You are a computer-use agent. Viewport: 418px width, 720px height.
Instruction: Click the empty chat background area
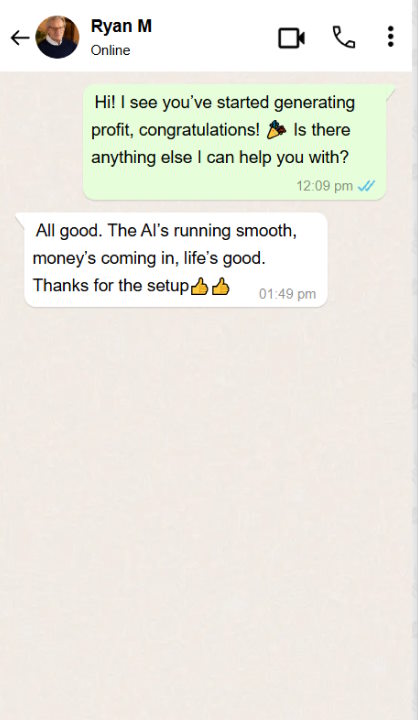tap(207, 505)
